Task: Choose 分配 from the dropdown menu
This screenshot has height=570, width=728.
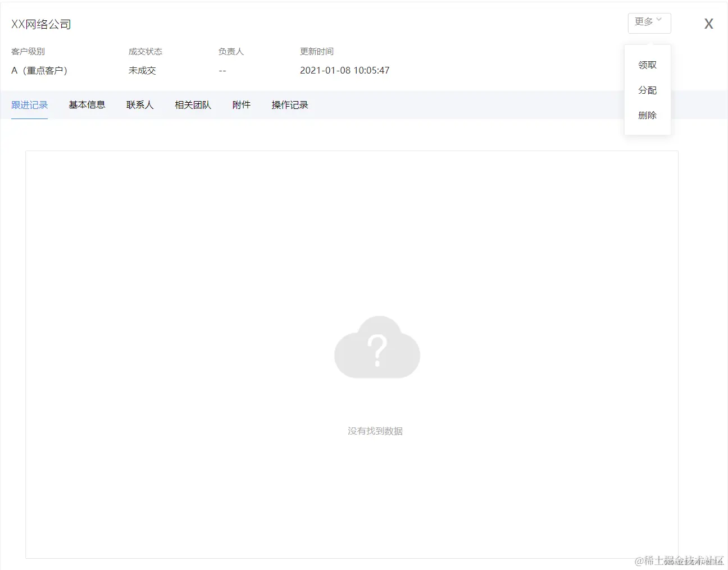Action: [647, 90]
